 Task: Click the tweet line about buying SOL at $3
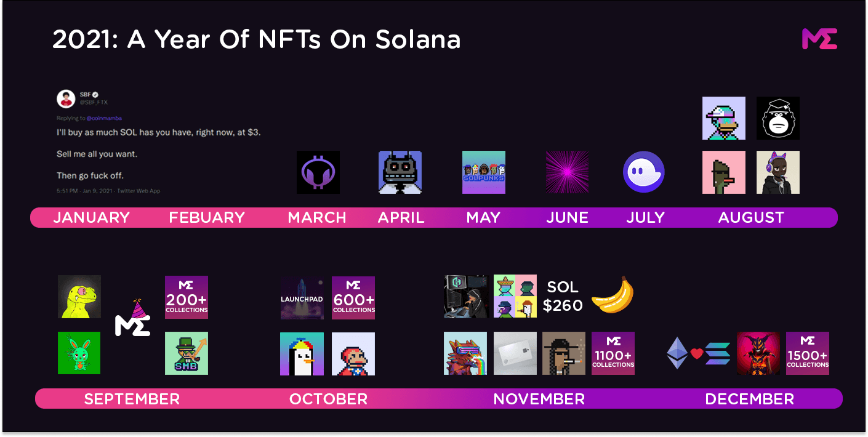point(158,132)
